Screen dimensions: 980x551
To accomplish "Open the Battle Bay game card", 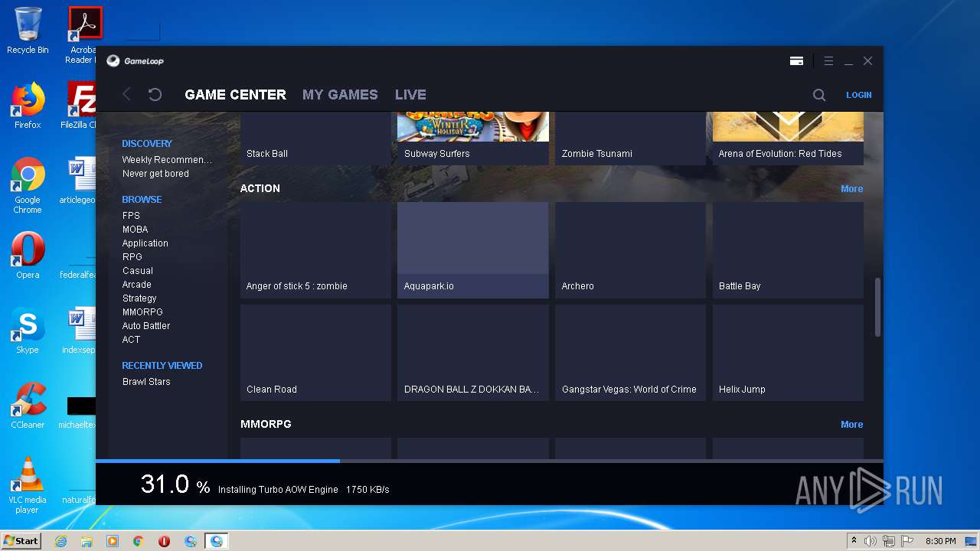I will (788, 250).
